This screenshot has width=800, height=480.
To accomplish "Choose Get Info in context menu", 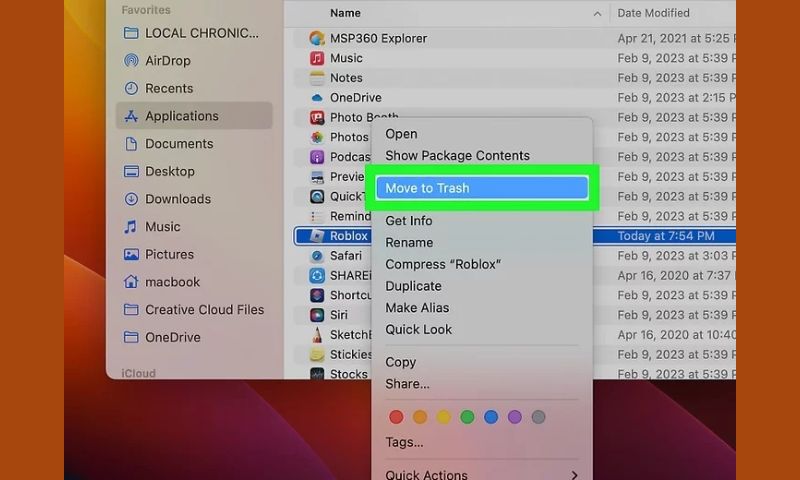I will (x=409, y=221).
